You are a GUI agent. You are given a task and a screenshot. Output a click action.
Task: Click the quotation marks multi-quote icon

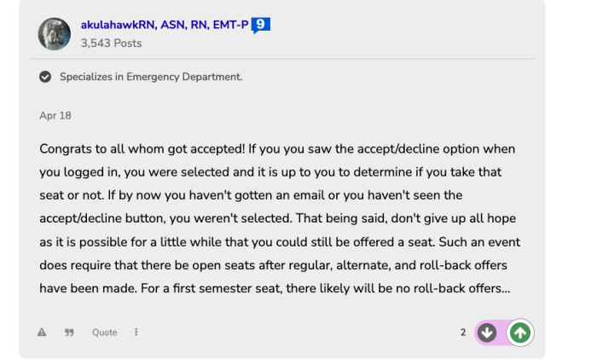(x=69, y=332)
